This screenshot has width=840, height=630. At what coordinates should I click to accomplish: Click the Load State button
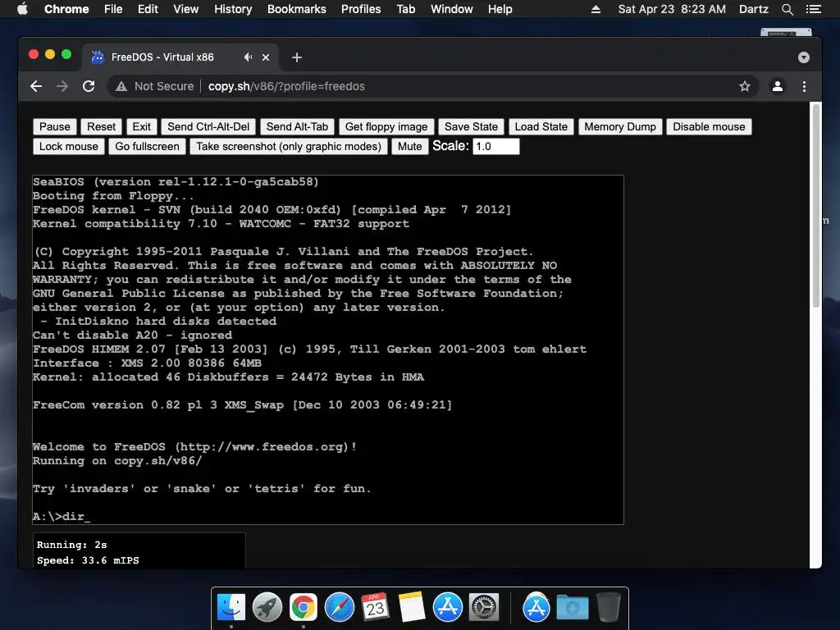(541, 126)
